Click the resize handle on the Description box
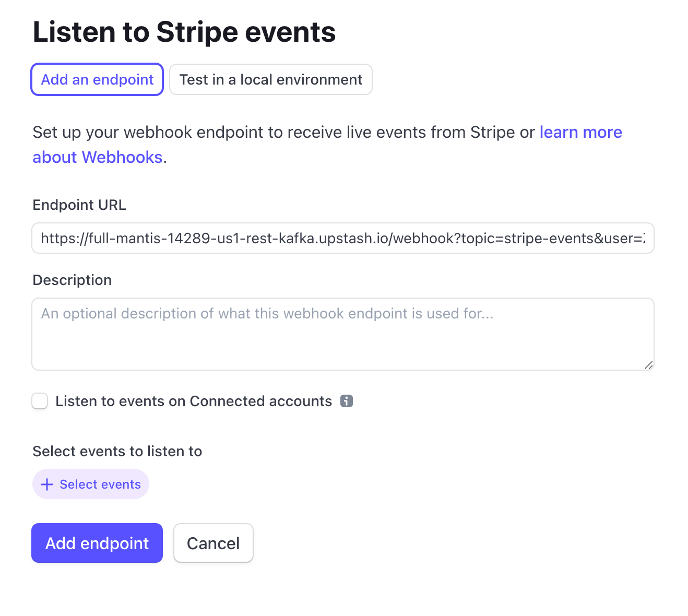688x616 pixels. [648, 365]
